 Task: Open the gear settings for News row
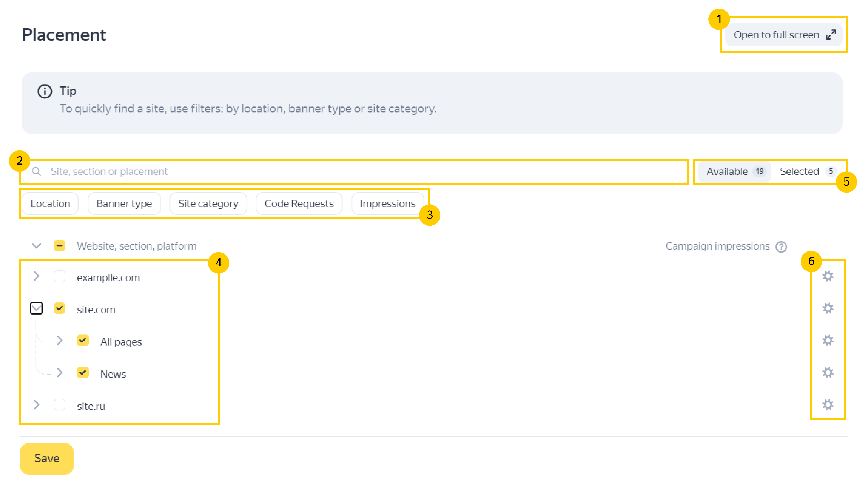(x=828, y=372)
